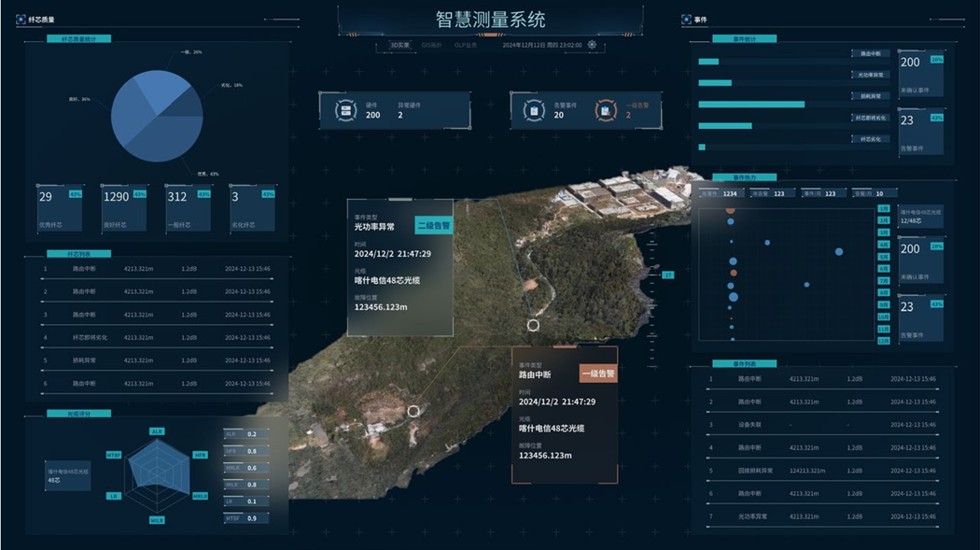Click the alarm events (告警事件) clipboard icon
Viewport: 980px width, 550px height.
[x=534, y=110]
